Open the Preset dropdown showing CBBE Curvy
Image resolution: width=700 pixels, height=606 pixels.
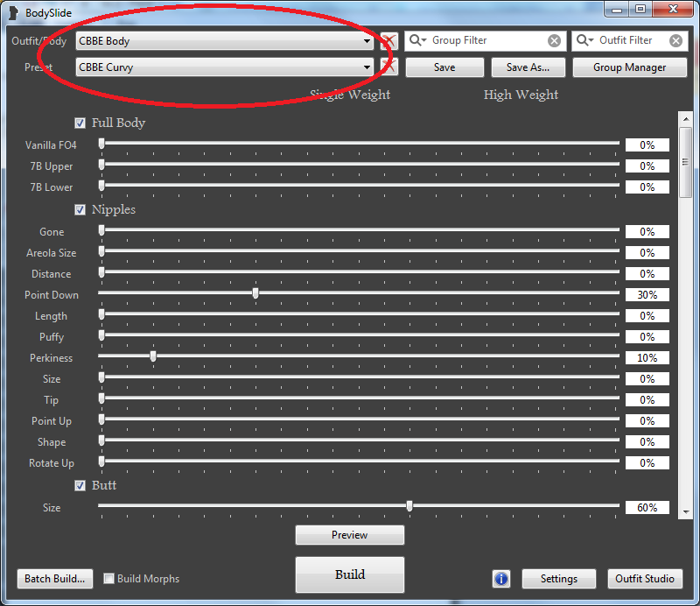pyautogui.click(x=367, y=67)
